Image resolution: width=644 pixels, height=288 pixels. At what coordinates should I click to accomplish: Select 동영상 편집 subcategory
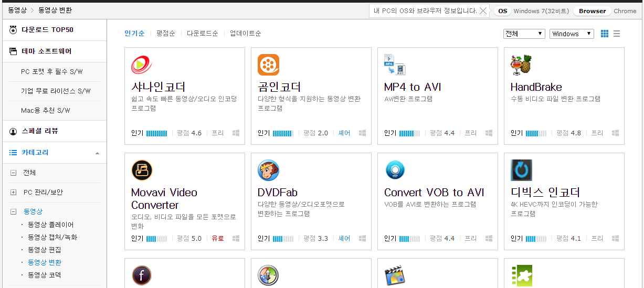point(45,250)
